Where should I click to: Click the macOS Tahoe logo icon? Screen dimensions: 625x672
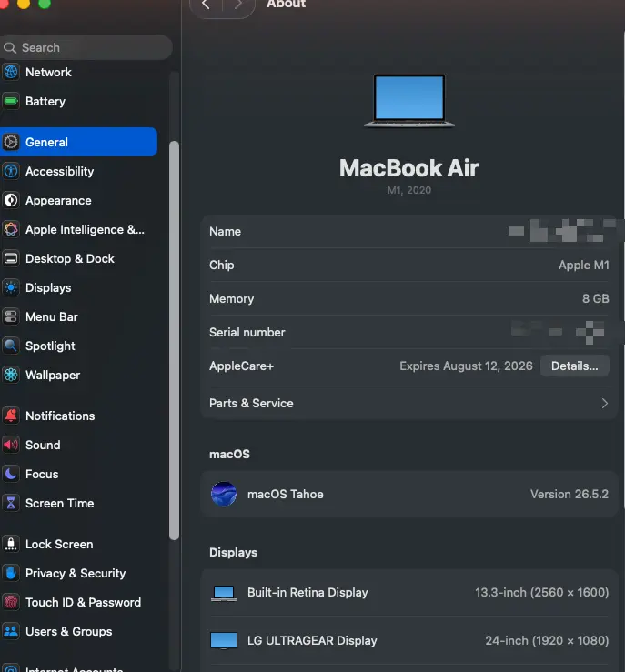223,494
